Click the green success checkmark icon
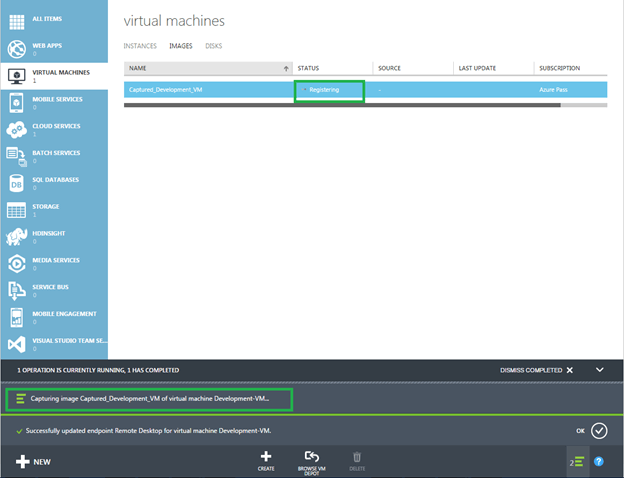This screenshot has height=478, width=624. [x=19, y=431]
